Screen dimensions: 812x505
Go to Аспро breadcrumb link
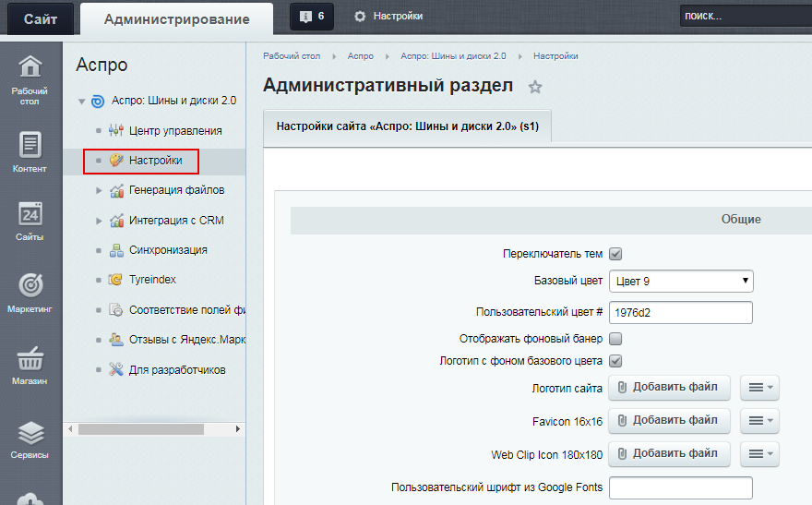click(x=361, y=56)
